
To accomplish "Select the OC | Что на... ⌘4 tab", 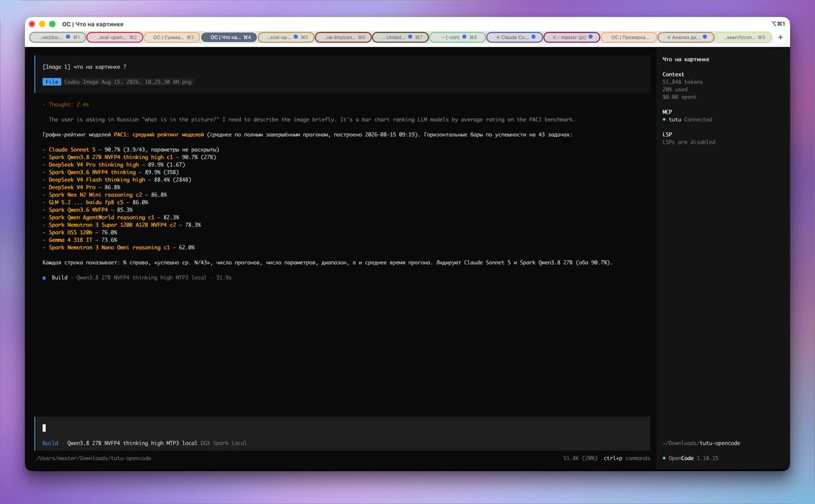I will click(229, 37).
